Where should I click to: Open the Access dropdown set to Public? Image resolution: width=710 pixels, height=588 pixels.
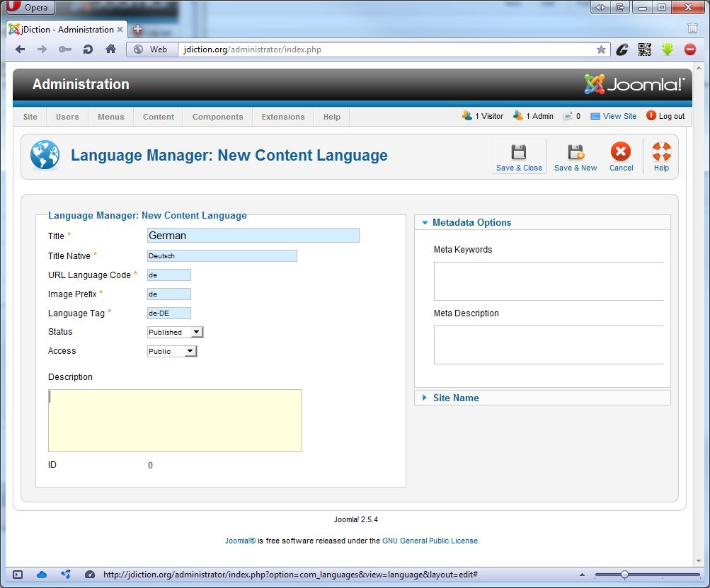pyautogui.click(x=171, y=351)
